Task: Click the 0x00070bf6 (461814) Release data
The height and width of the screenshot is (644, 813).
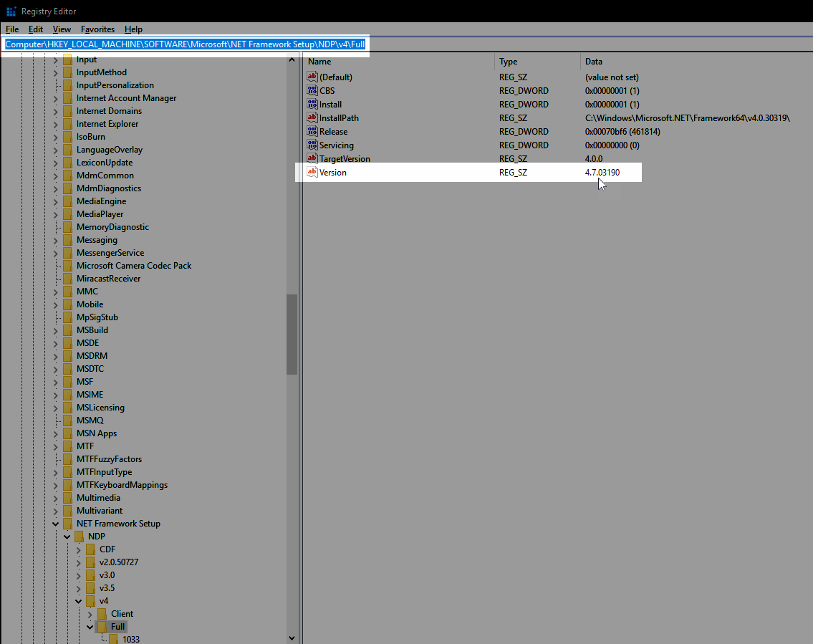Action: click(x=622, y=132)
